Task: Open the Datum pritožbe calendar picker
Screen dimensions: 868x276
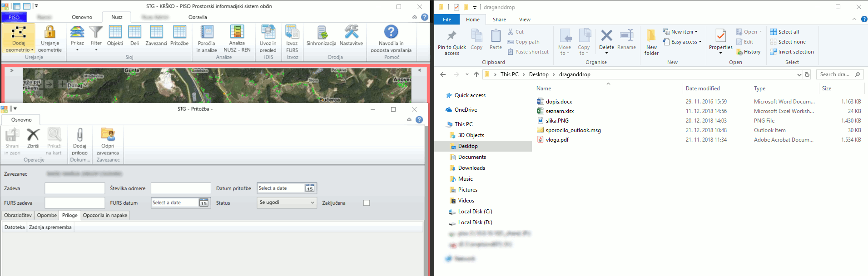Action: click(x=310, y=188)
